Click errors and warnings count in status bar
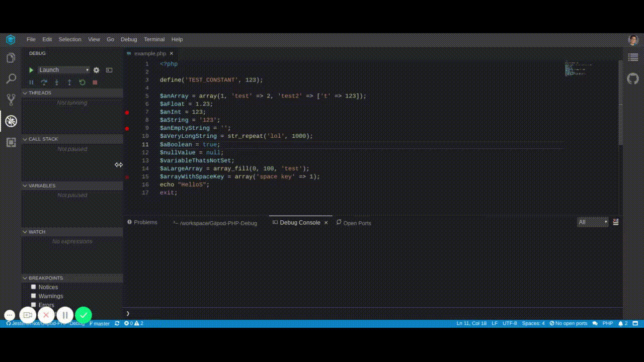 click(x=134, y=323)
